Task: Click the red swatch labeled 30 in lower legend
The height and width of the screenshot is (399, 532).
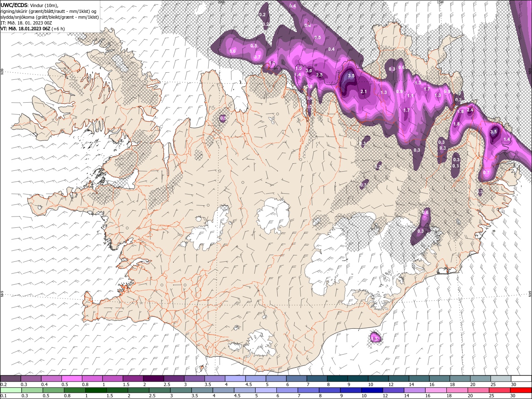Action: point(521,390)
